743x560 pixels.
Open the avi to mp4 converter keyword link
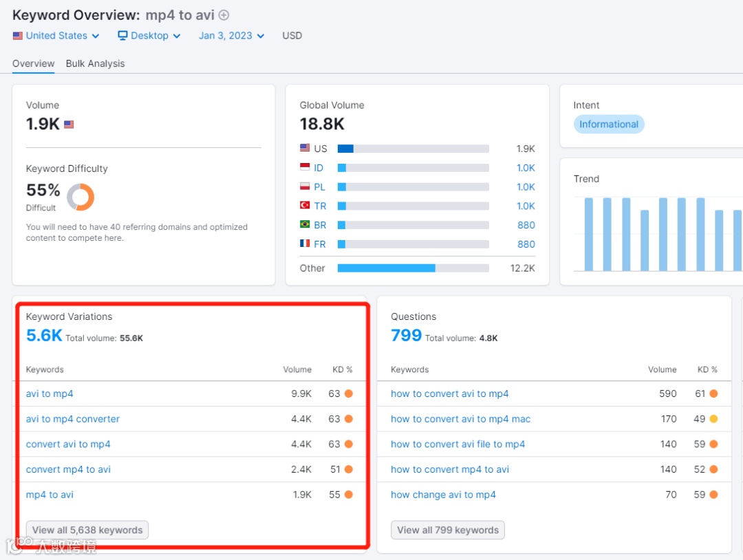coord(72,419)
